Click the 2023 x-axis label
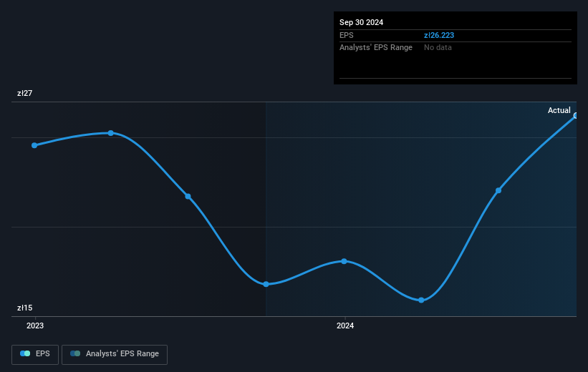The image size is (588, 372). tap(35, 325)
